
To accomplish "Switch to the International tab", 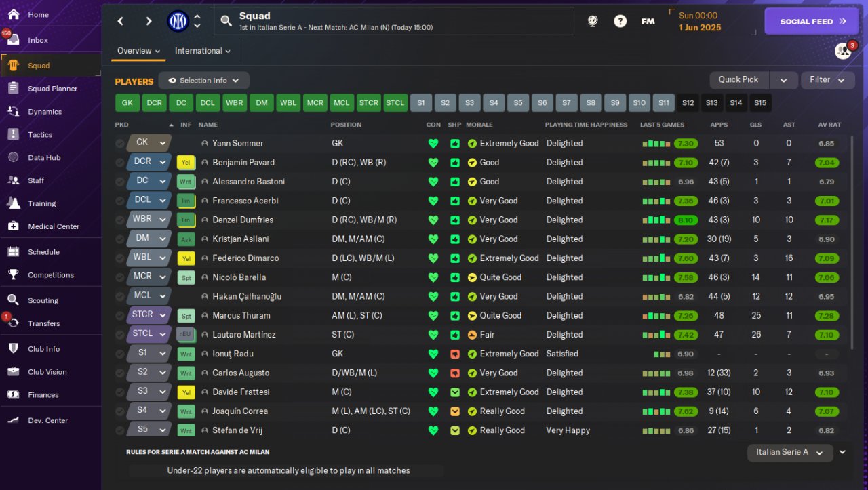I will [202, 51].
